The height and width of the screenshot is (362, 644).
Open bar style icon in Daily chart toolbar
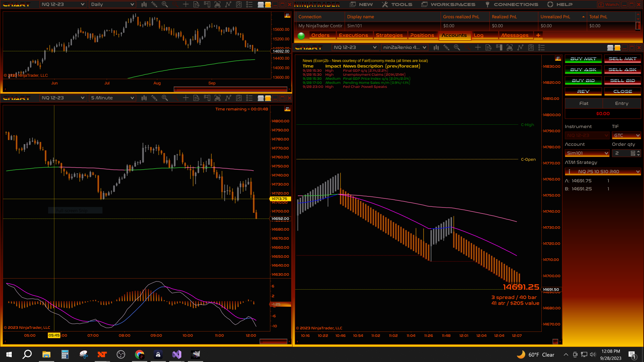[x=144, y=4]
